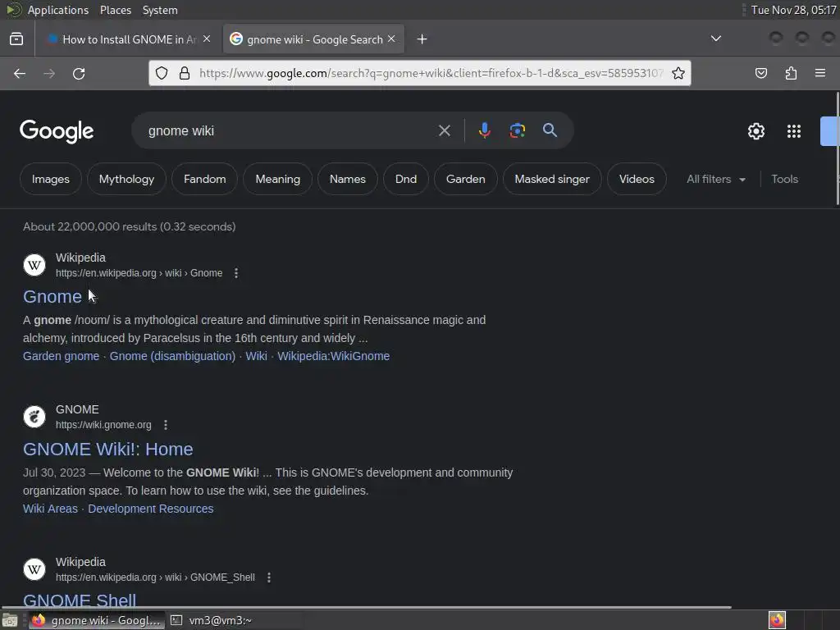Select the Masked singer filter chip
This screenshot has width=840, height=630.
[x=552, y=180]
